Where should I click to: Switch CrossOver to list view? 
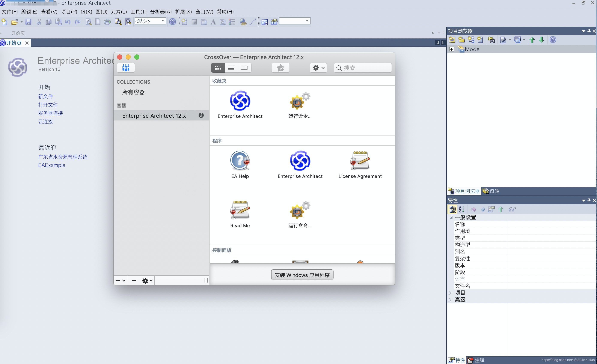pyautogui.click(x=231, y=68)
